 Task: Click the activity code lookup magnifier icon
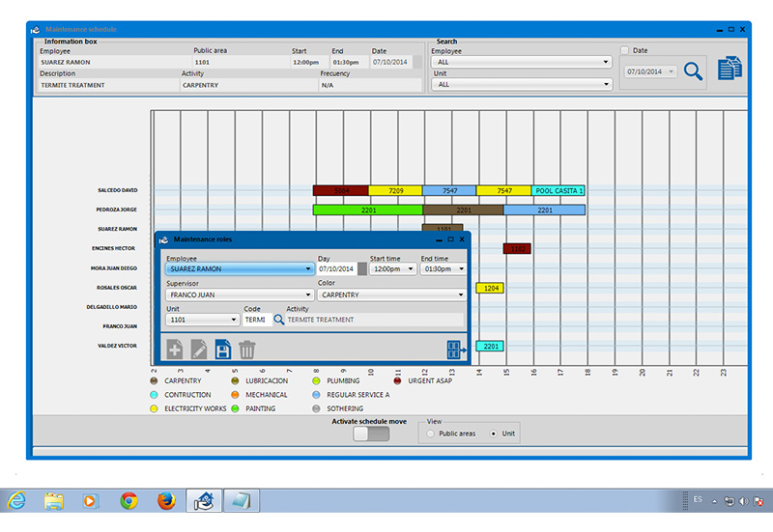[278, 320]
